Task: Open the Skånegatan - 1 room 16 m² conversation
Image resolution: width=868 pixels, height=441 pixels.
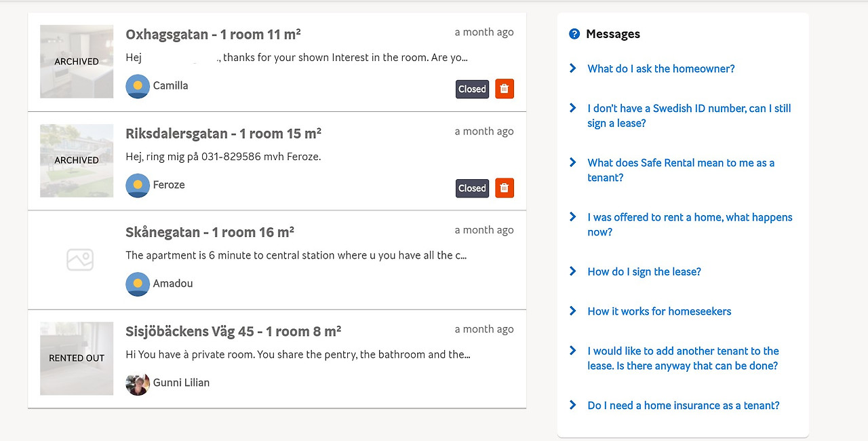Action: [x=210, y=233]
